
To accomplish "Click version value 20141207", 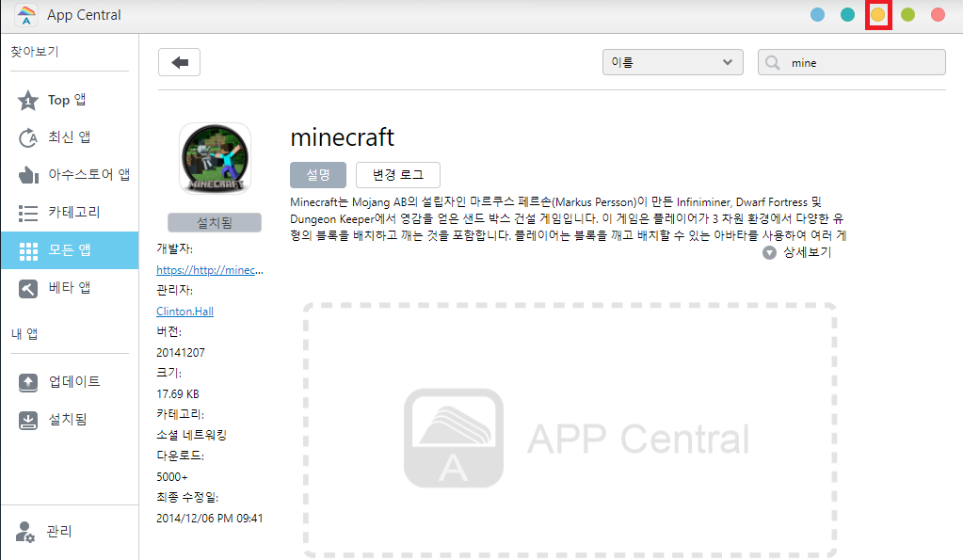I will click(181, 352).
